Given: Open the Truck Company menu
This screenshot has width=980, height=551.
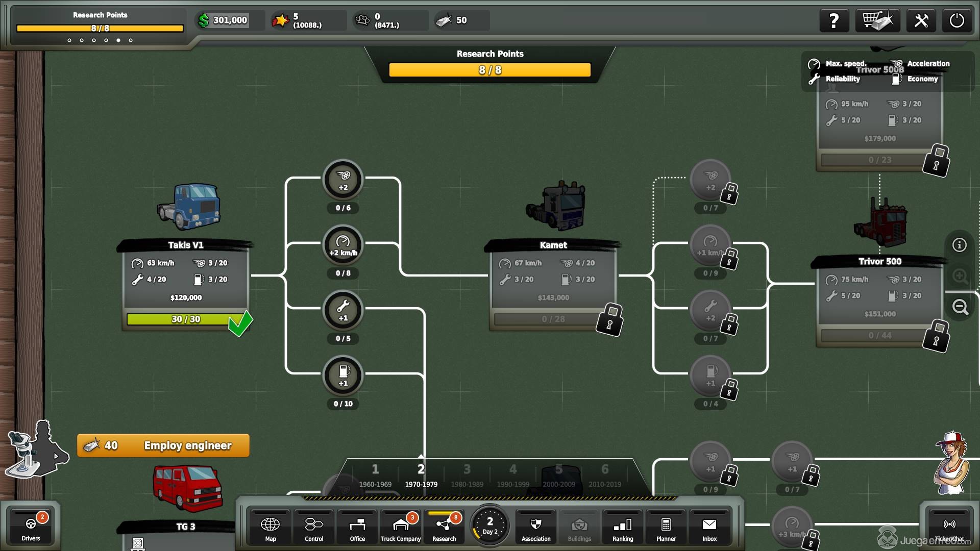Looking at the screenshot, I should (401, 528).
